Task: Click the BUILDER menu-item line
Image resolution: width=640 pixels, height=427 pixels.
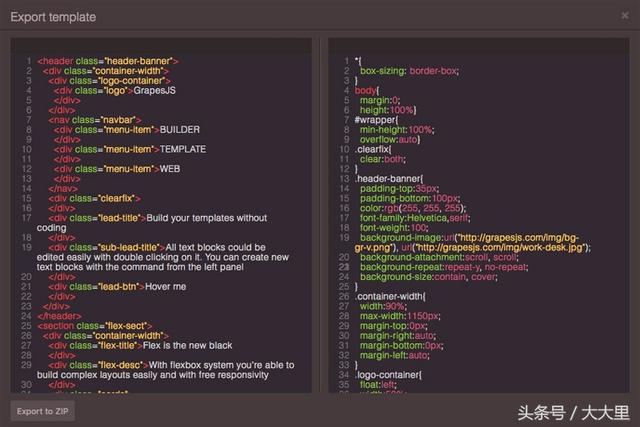Action: (x=127, y=130)
